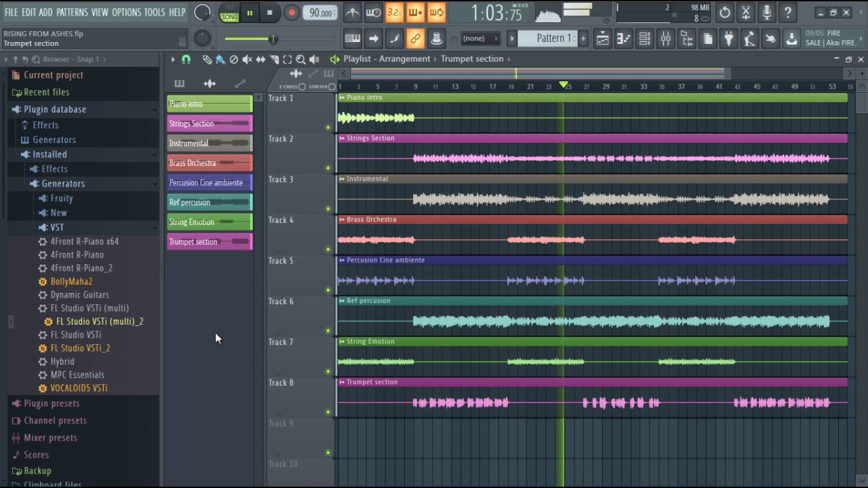Select the Percusion Cine ambiente clip in picker
This screenshot has height=488, width=868.
(210, 182)
